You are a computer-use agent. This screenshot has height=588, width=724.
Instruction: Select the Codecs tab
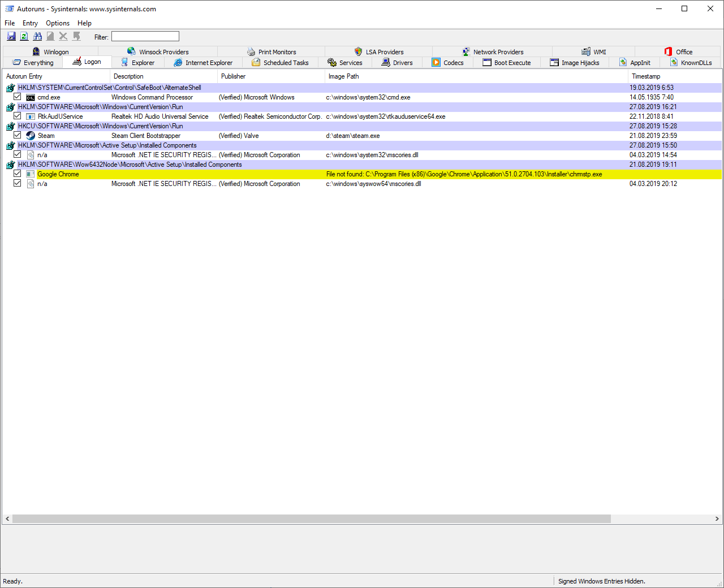tap(448, 63)
